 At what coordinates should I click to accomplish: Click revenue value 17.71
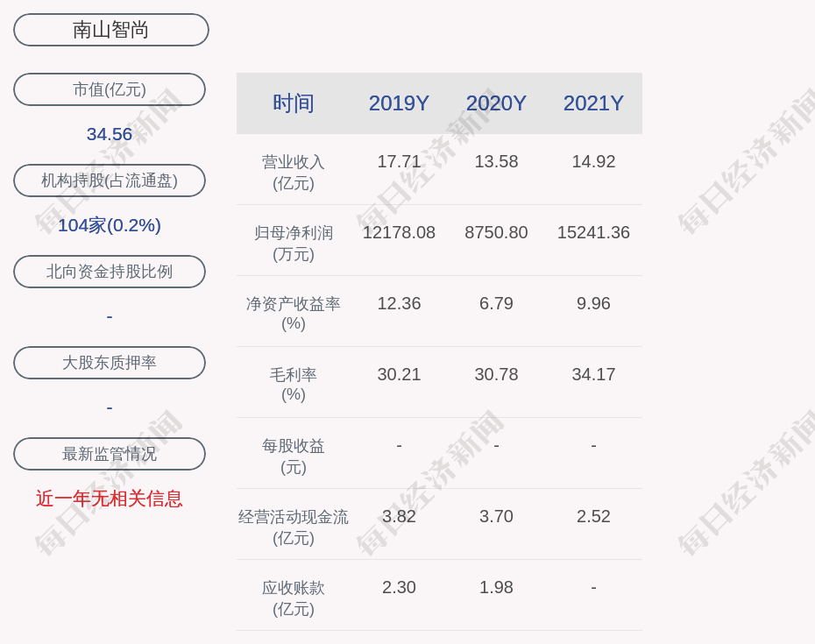[x=400, y=161]
